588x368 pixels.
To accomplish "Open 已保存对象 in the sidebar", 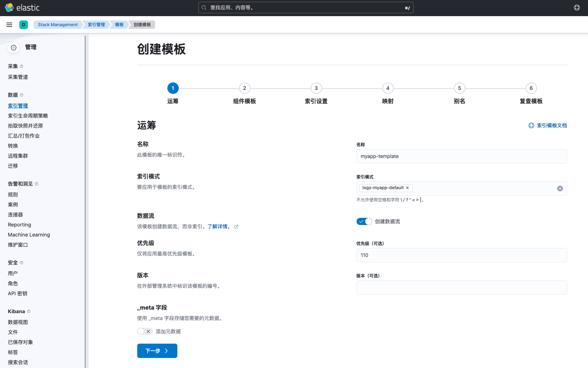I will (x=20, y=342).
